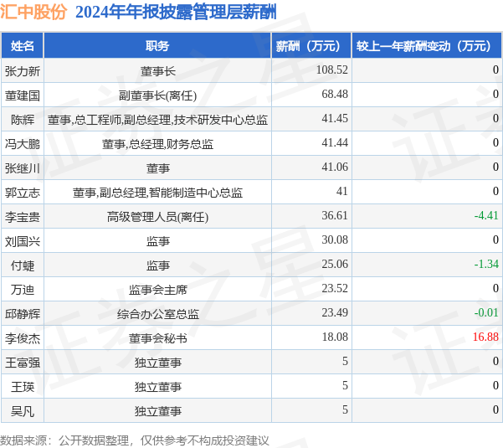Click the green change value -4.41

coord(486,215)
